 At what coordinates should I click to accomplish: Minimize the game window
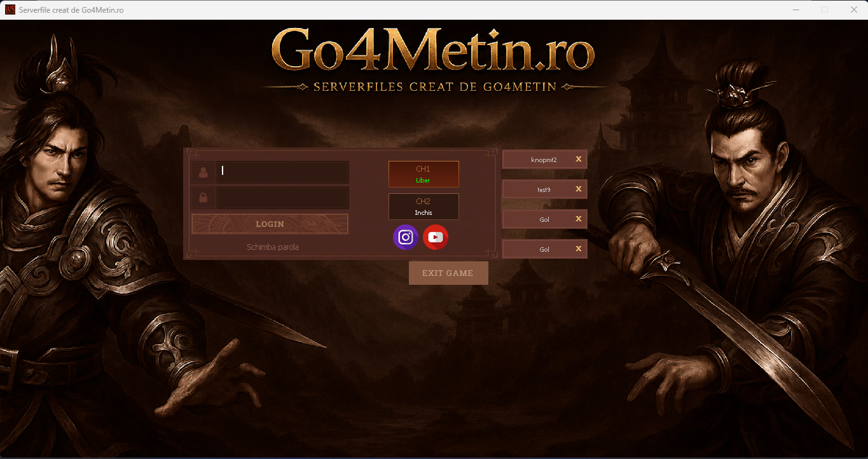(796, 10)
